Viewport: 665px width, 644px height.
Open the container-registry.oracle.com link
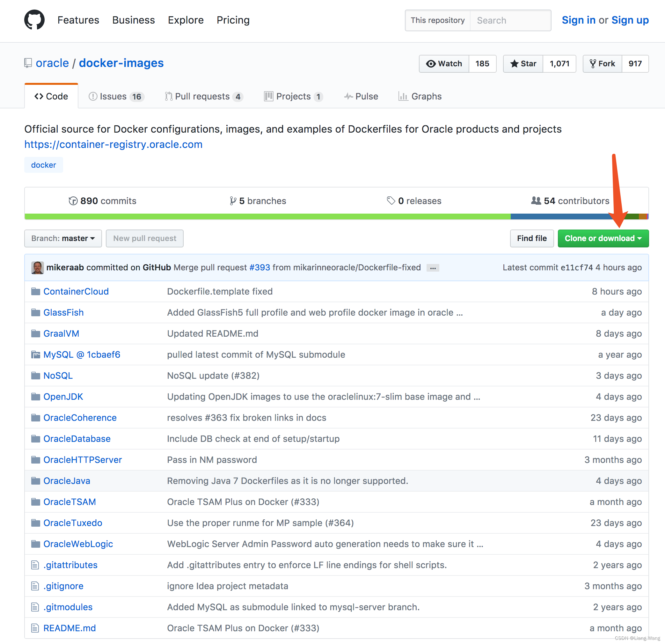pyautogui.click(x=113, y=144)
